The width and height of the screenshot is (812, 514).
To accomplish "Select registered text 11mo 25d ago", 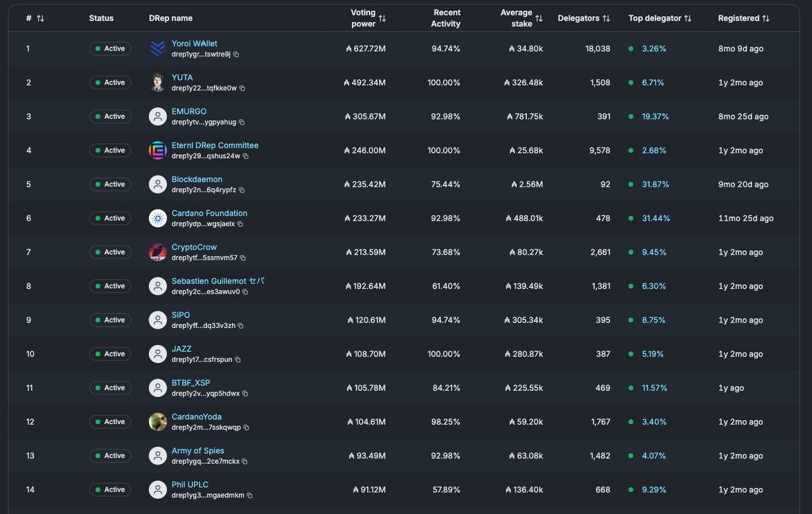I will [746, 218].
